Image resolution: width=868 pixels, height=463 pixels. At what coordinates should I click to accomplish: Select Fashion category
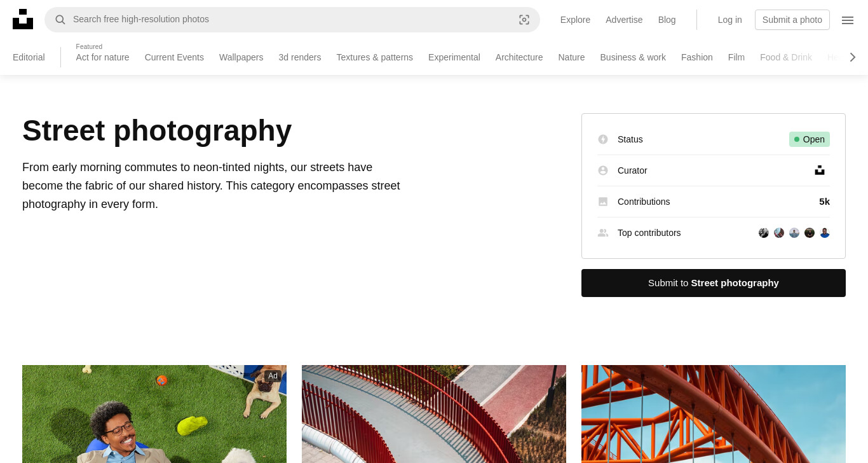697,57
